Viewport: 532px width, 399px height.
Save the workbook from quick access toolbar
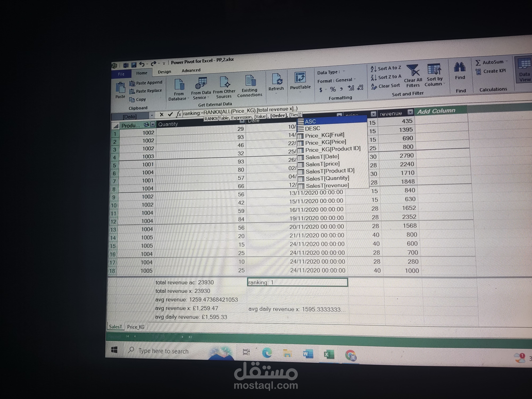pyautogui.click(x=134, y=65)
